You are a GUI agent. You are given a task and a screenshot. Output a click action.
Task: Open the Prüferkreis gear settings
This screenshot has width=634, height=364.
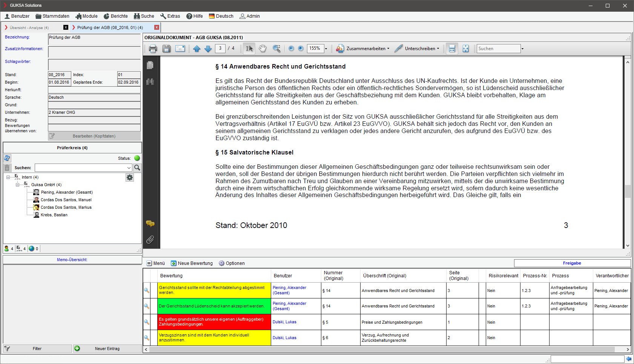coord(130,177)
